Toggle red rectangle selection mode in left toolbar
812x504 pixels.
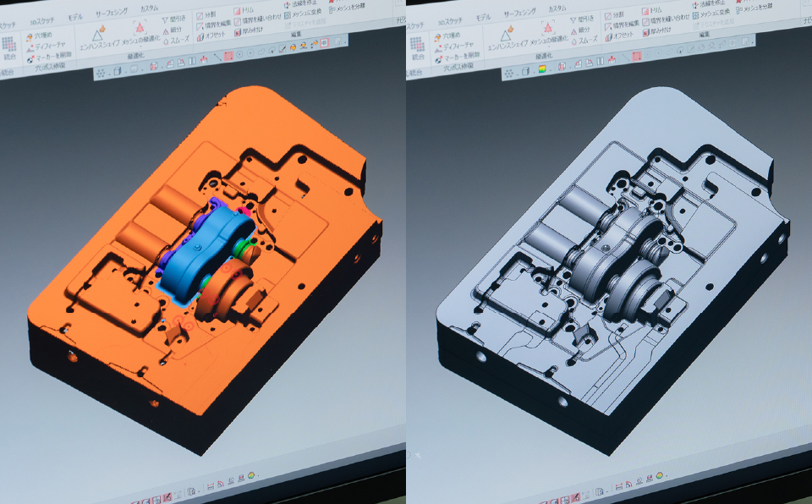pyautogui.click(x=228, y=54)
